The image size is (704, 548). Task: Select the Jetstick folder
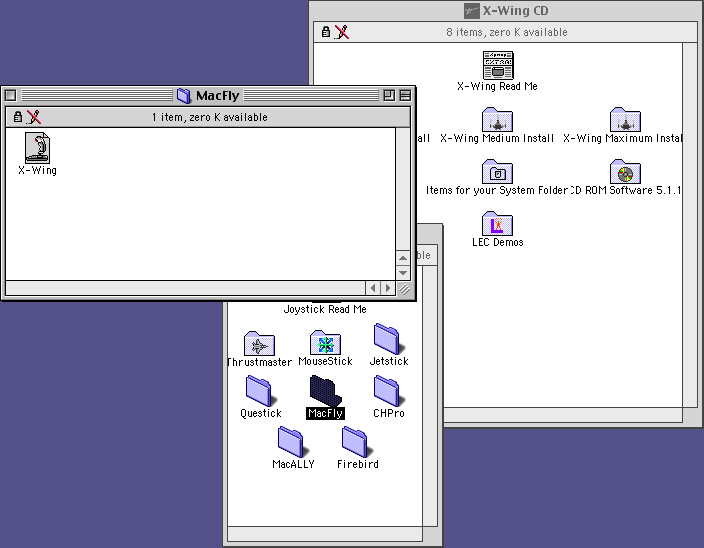point(389,339)
